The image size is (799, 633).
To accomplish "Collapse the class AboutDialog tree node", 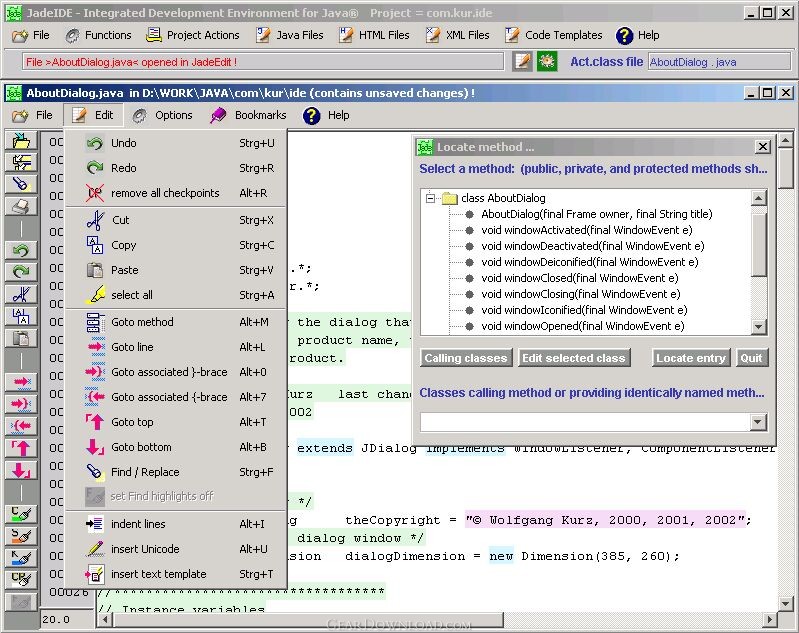I will click(431, 198).
